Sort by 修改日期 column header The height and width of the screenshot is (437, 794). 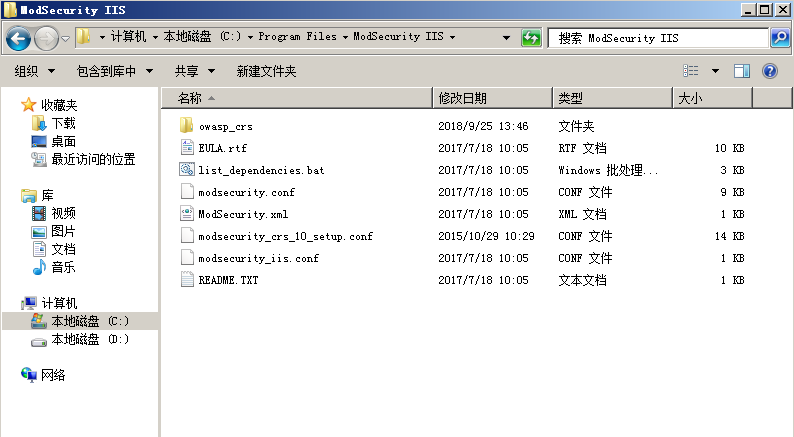click(493, 98)
